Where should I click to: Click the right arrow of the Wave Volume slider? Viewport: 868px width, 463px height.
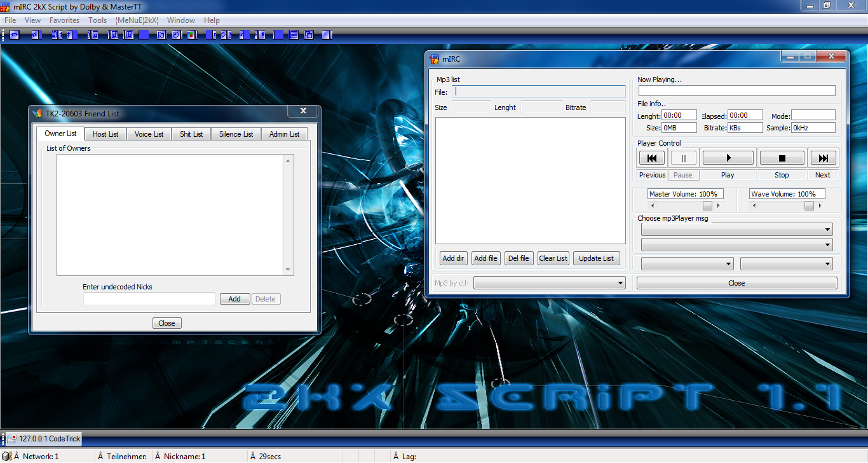pos(820,205)
